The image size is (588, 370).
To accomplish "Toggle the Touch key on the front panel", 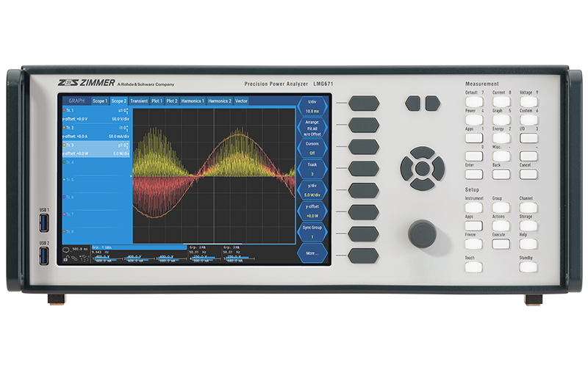I will [x=474, y=267].
